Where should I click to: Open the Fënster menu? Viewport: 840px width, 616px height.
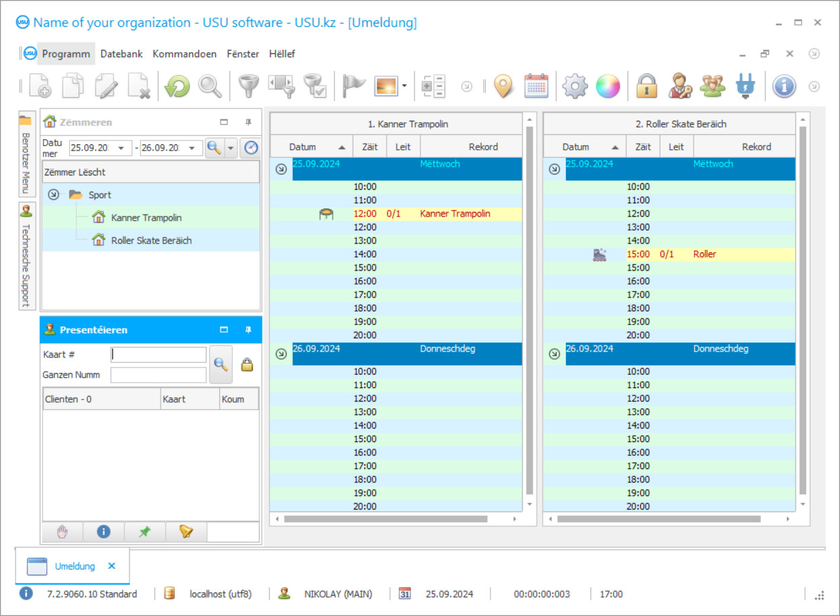pos(243,54)
